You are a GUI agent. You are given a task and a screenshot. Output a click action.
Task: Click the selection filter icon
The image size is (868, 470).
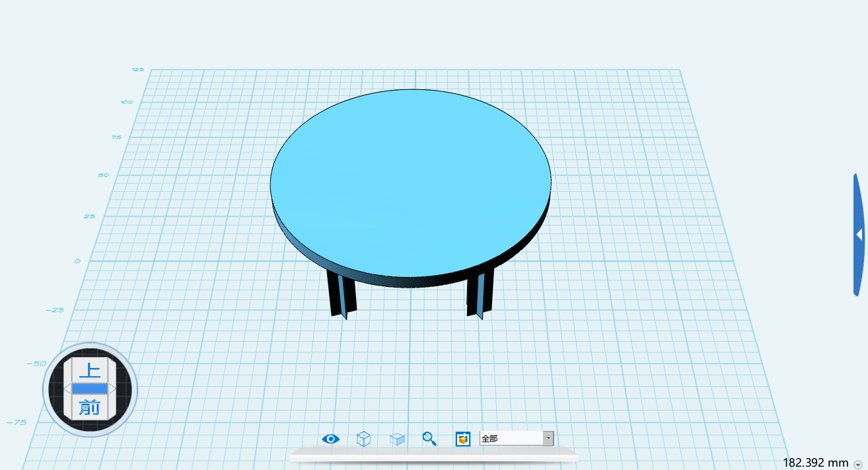click(x=463, y=438)
